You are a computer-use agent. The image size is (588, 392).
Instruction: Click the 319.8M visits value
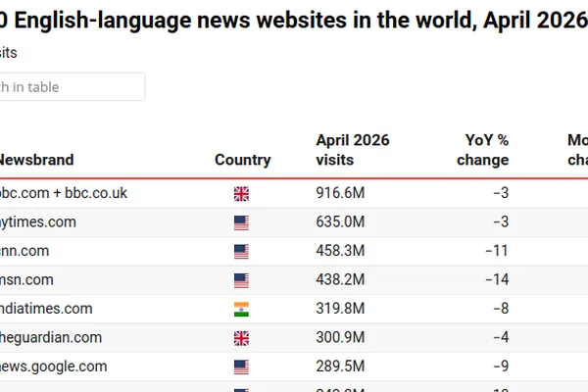coord(340,309)
